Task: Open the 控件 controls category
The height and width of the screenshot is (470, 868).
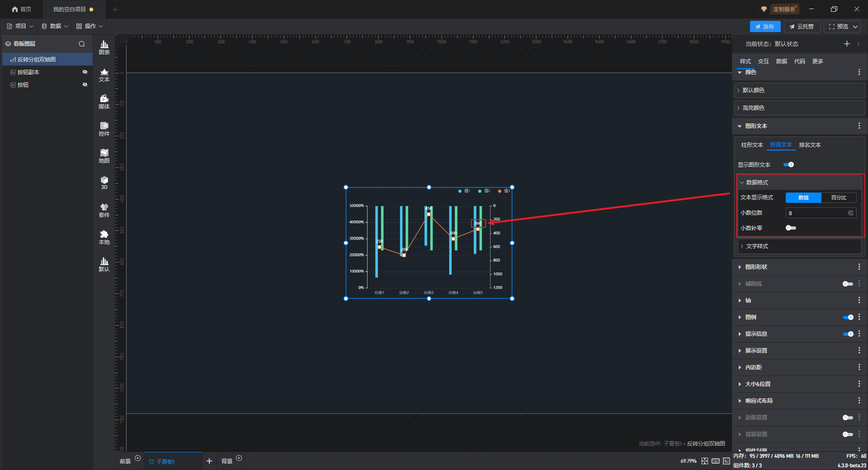Action: (104, 129)
